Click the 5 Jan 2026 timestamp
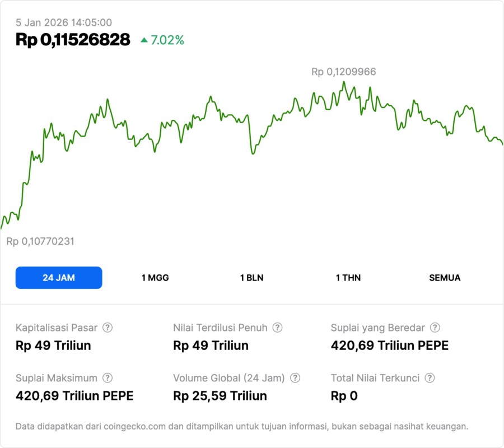The width and height of the screenshot is (504, 448). (x=64, y=23)
